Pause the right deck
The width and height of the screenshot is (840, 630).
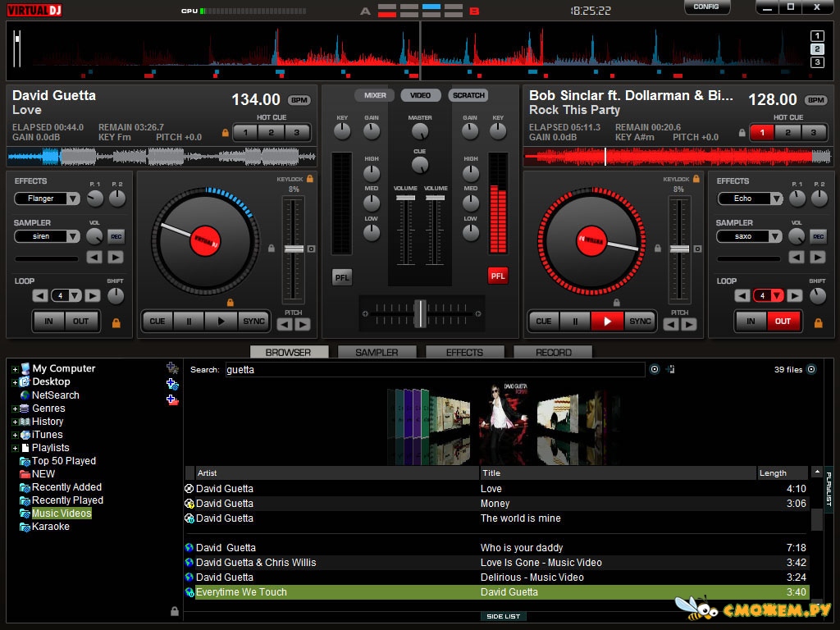575,322
